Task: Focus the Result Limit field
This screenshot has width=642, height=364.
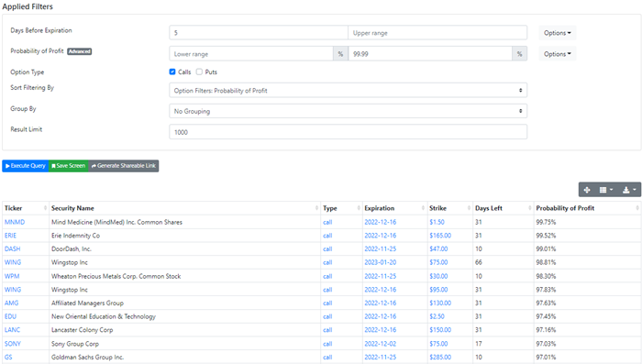Action: tap(348, 132)
